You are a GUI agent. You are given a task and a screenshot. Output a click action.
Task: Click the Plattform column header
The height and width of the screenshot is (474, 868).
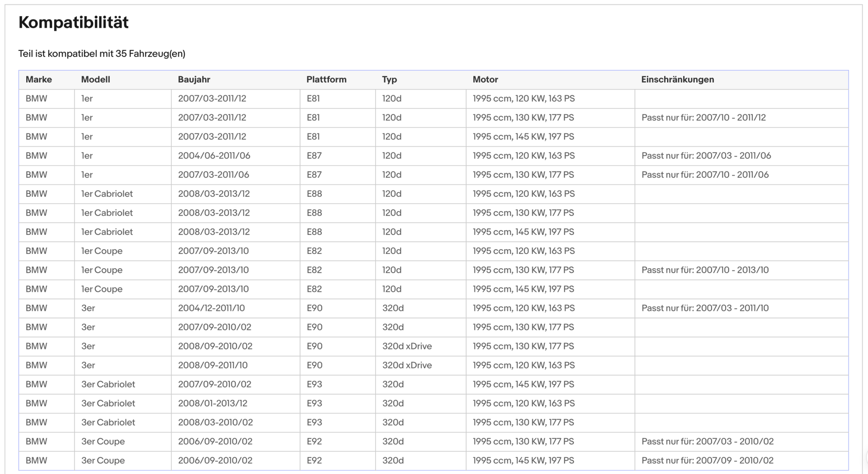point(327,79)
